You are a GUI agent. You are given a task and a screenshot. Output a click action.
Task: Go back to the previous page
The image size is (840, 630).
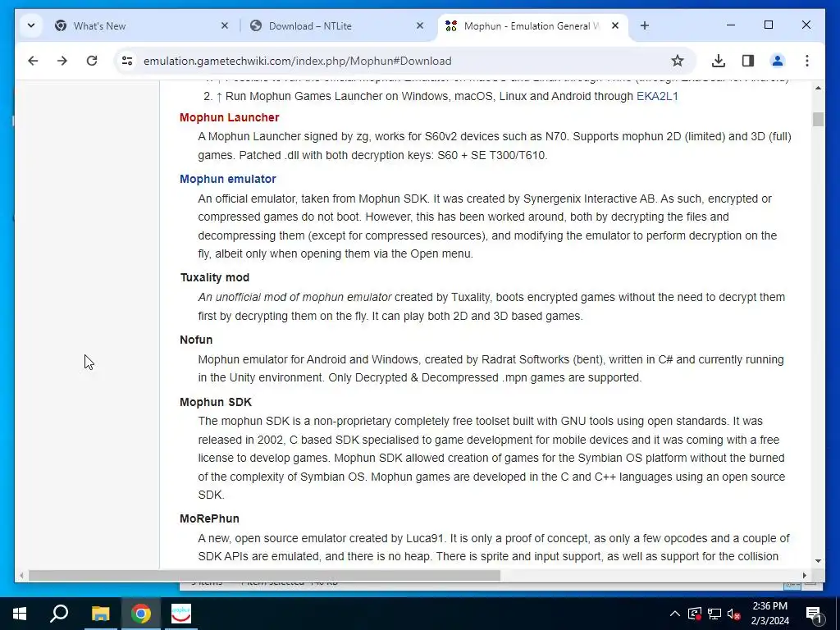(x=33, y=61)
